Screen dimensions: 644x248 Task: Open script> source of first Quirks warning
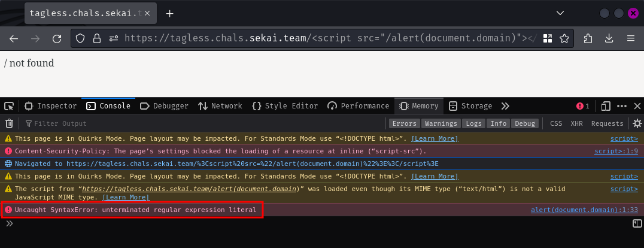tap(624, 138)
